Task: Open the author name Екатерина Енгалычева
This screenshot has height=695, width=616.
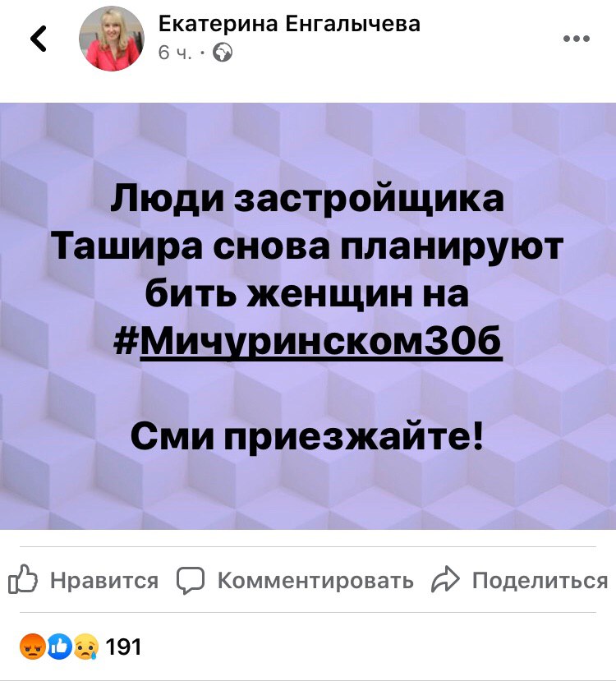Action: pyautogui.click(x=289, y=24)
